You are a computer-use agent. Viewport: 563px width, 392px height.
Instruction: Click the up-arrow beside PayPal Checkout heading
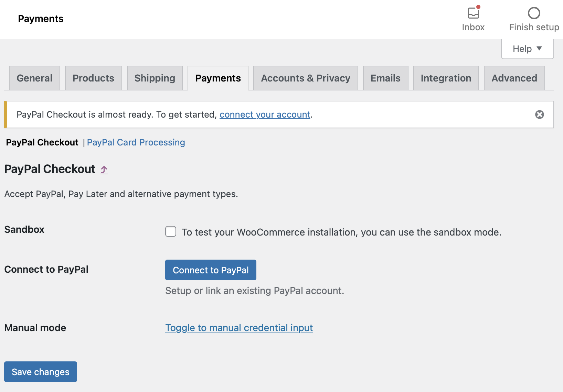click(x=104, y=169)
